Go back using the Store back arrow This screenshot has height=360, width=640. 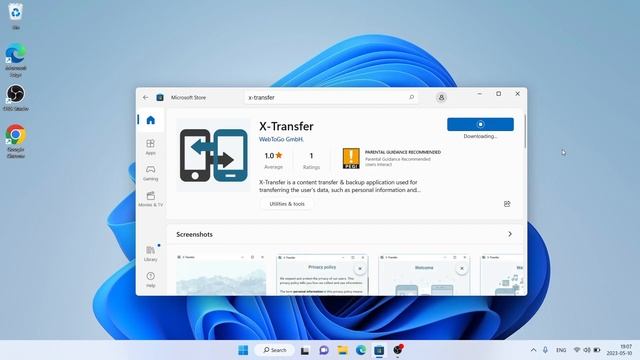(146, 98)
